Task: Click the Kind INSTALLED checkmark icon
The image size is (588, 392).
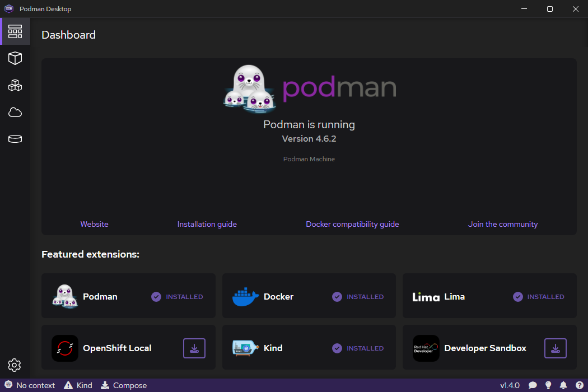Action: pos(337,348)
